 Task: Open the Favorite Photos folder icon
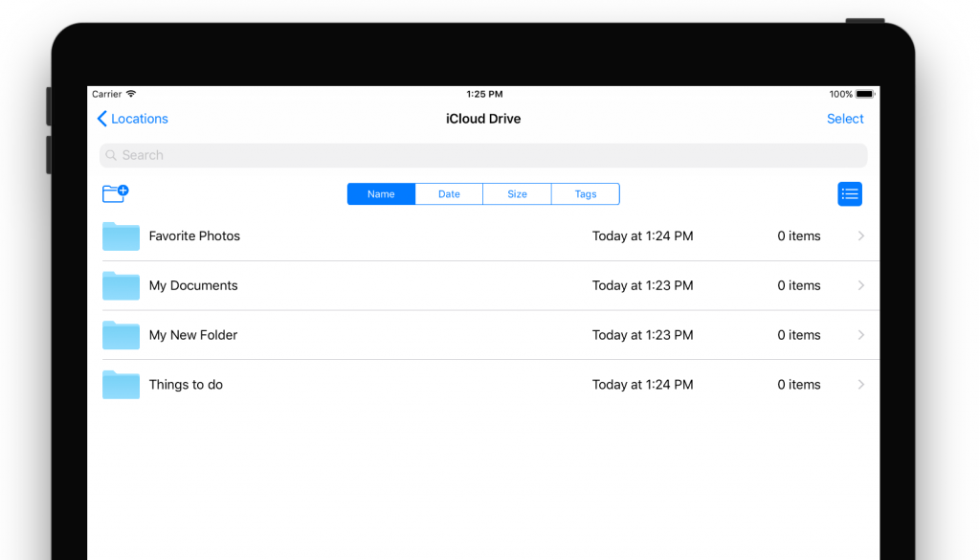pyautogui.click(x=120, y=235)
